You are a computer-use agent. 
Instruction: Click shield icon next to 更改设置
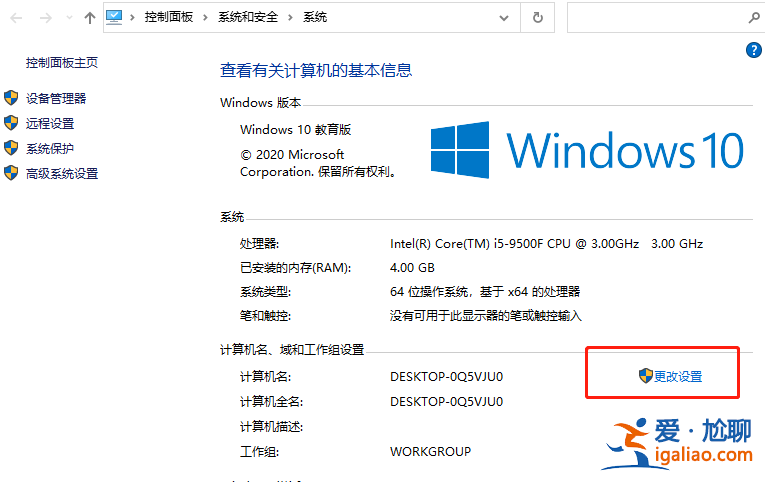tap(645, 376)
